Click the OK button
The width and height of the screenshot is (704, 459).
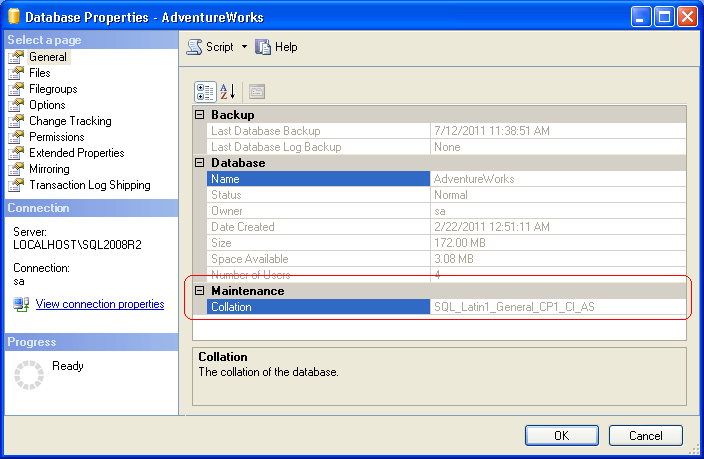tap(562, 436)
